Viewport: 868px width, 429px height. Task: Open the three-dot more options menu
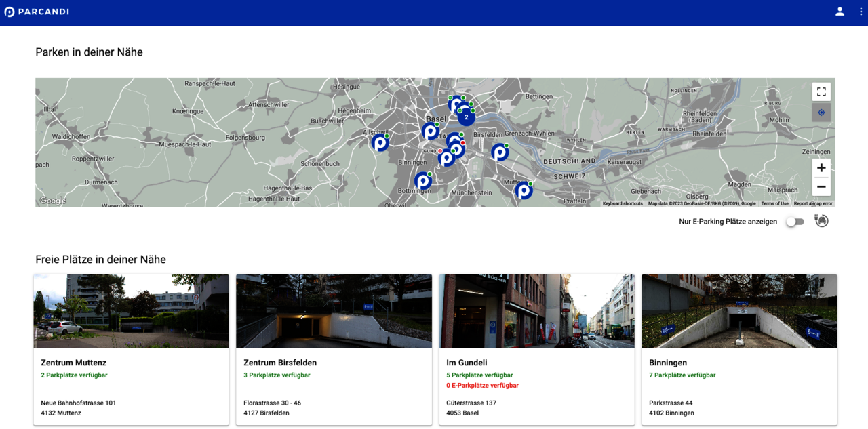(x=861, y=12)
